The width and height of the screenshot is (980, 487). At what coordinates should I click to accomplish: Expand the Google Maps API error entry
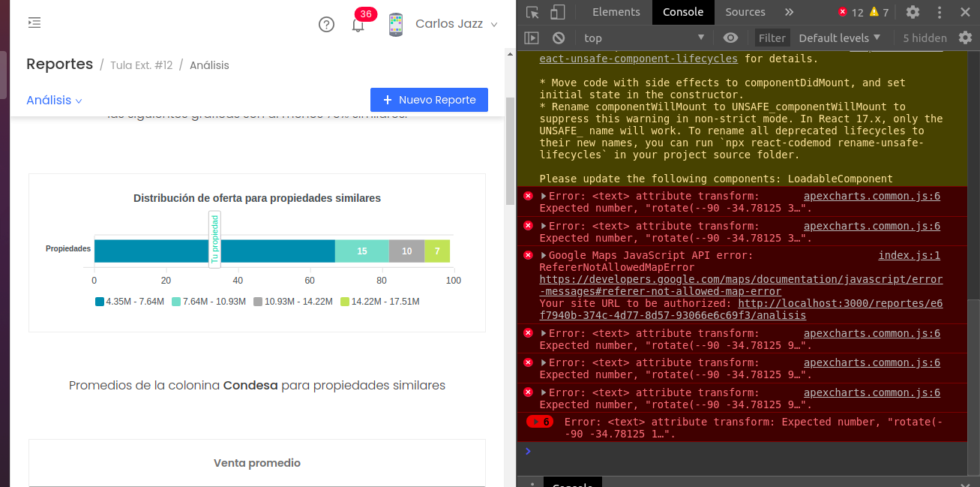pyautogui.click(x=544, y=254)
